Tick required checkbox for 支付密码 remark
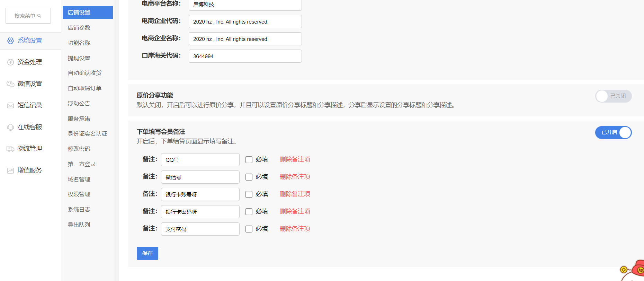This screenshot has width=644, height=281. (249, 229)
